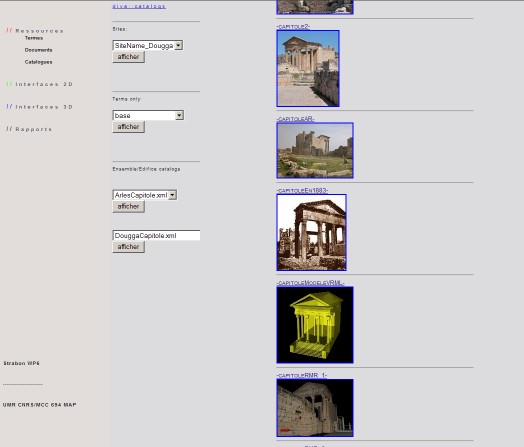This screenshot has height=447, width=524.
Task: Click afficher button below ArlesCapitole.xml dropdown
Action: coord(129,206)
